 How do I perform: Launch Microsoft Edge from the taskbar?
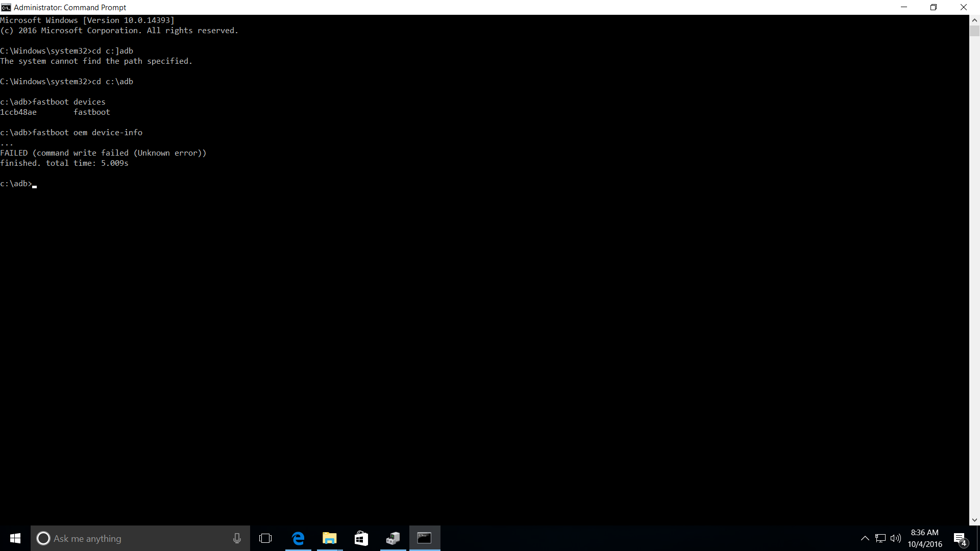[x=298, y=538]
